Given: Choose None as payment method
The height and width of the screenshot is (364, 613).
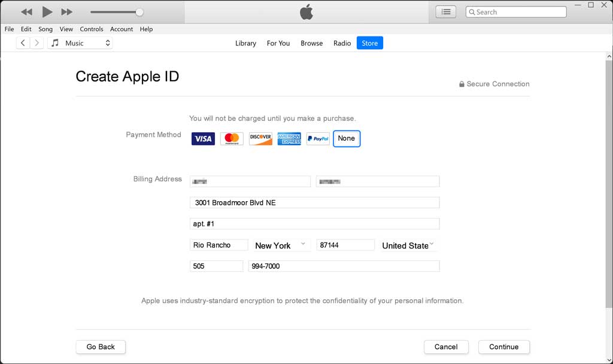Looking at the screenshot, I should tap(347, 138).
